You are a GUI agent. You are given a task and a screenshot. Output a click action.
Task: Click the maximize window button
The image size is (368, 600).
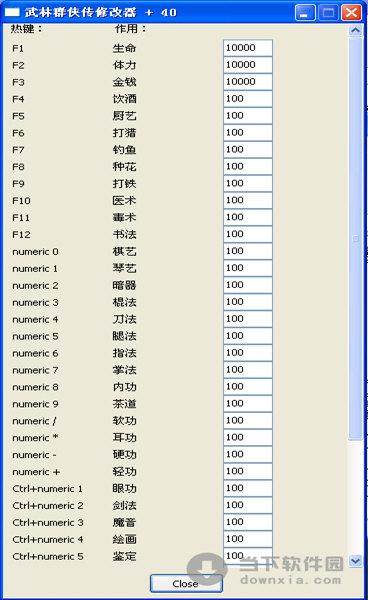point(328,13)
